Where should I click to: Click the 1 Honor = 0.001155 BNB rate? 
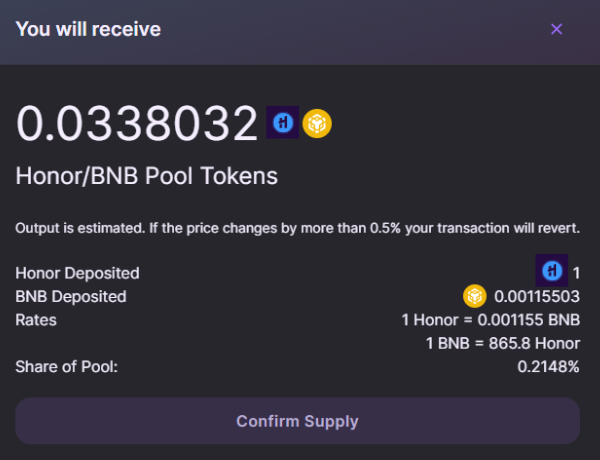(490, 320)
